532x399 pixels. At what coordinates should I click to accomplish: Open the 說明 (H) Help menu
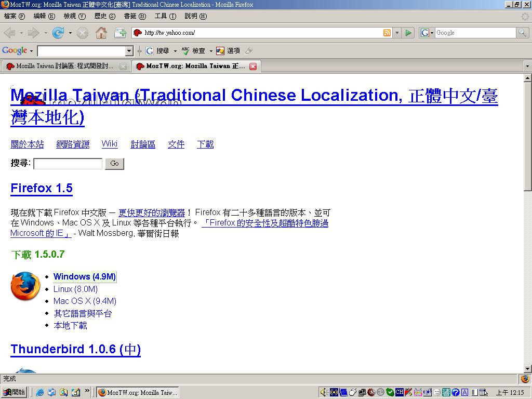(195, 16)
